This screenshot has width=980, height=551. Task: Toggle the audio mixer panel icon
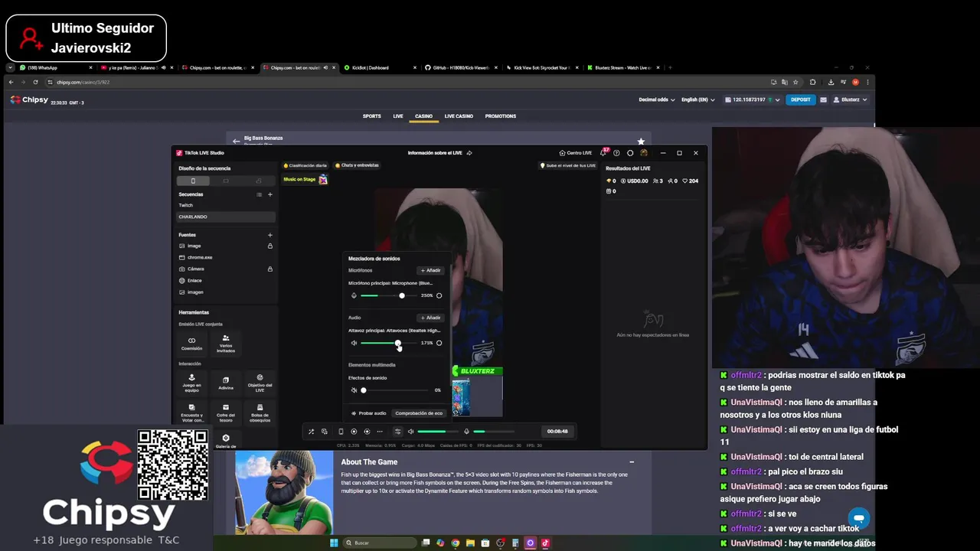click(x=397, y=432)
